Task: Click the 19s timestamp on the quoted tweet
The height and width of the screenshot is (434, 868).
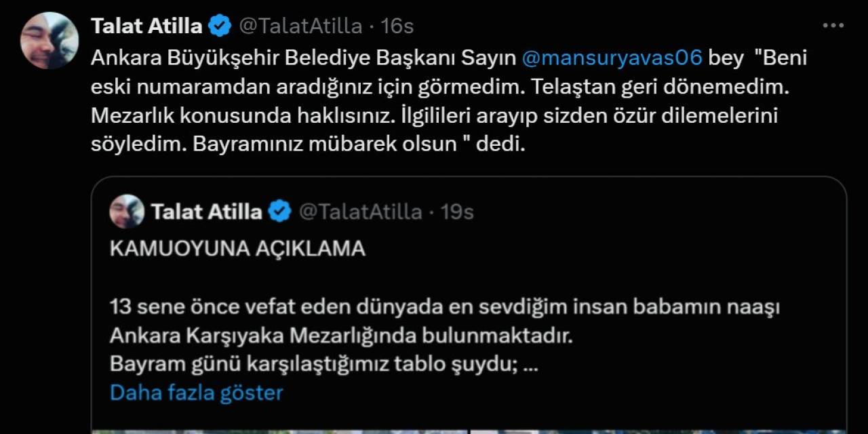Action: coord(456,212)
